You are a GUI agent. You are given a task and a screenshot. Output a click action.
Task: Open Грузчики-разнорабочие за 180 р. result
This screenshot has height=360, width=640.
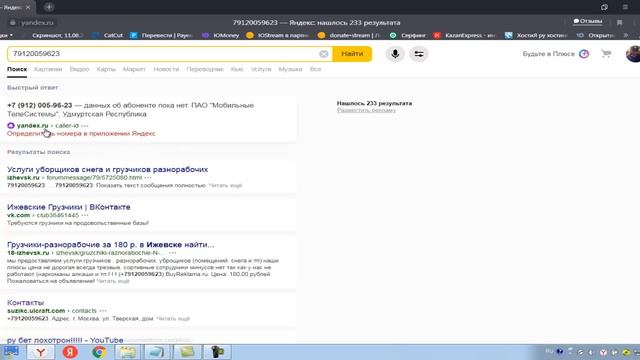tap(111, 244)
